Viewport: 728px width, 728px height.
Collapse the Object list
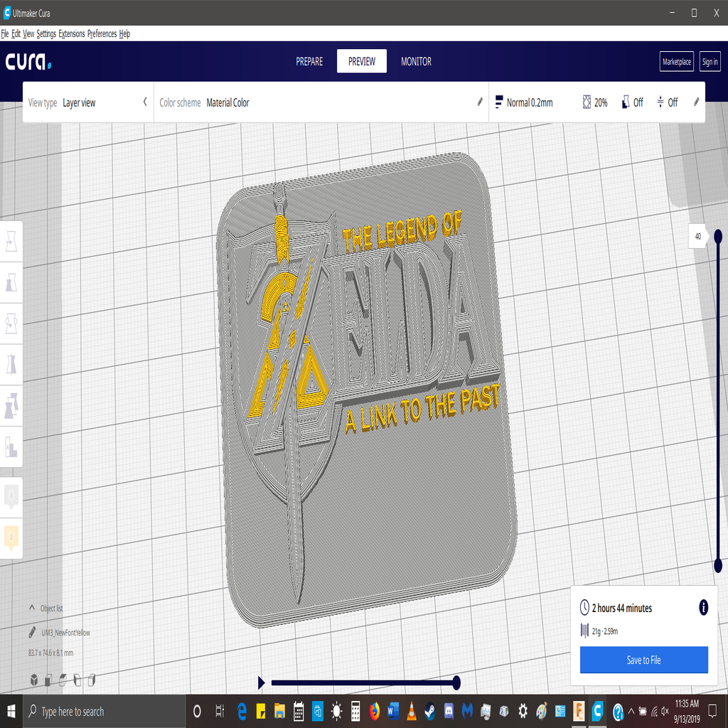click(x=32, y=608)
